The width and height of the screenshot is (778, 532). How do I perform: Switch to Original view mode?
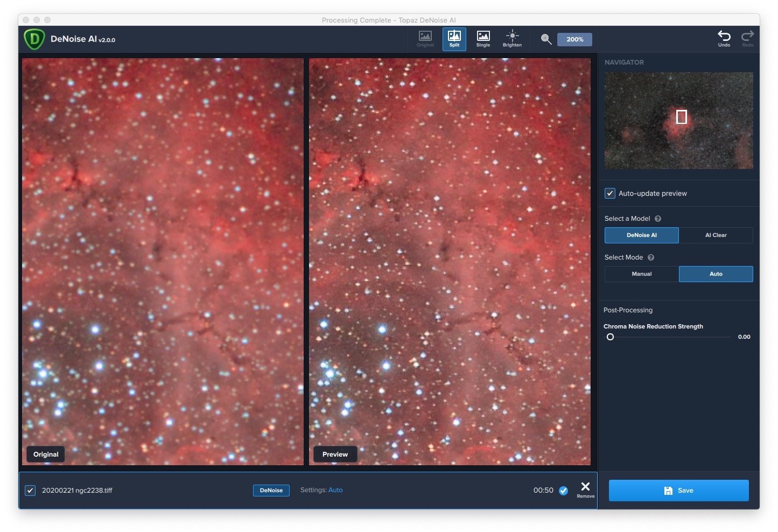[x=425, y=39]
